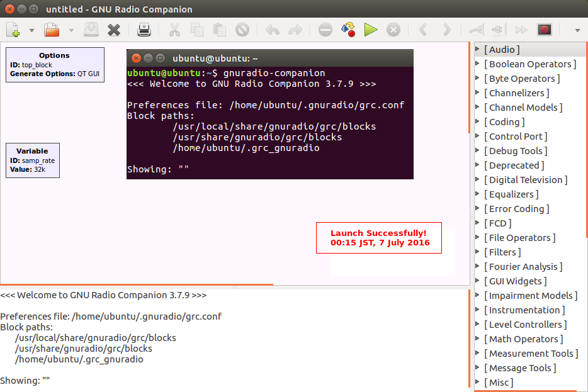This screenshot has width=588, height=392.
Task: Close the ubuntu terminal window
Action: pos(136,58)
